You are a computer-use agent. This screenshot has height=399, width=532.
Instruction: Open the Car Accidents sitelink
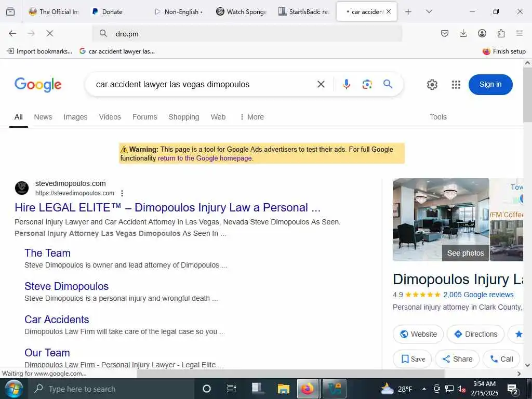57,320
